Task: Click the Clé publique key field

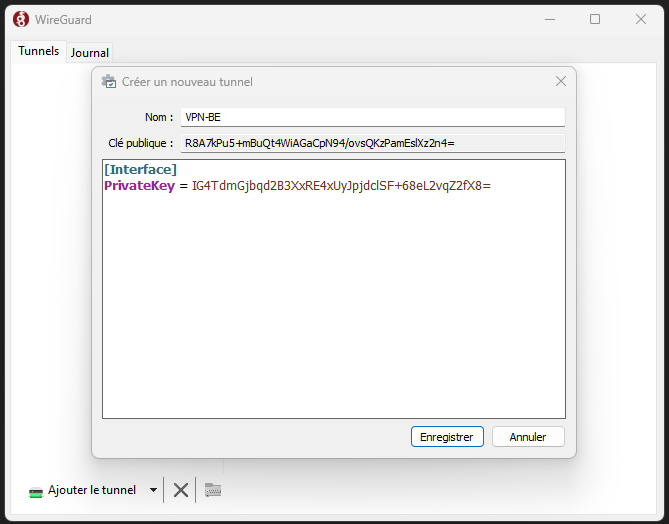Action: pos(372,143)
